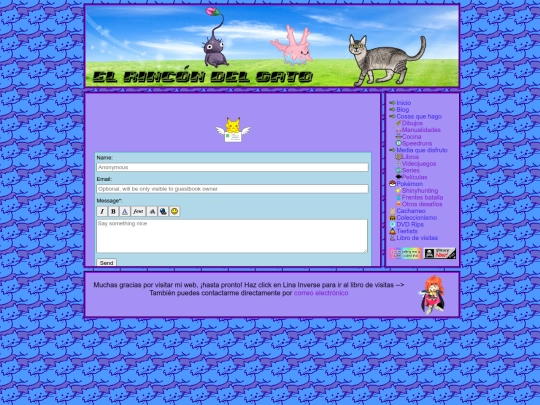
Task: Open the correo electrónico link
Action: coord(321,293)
